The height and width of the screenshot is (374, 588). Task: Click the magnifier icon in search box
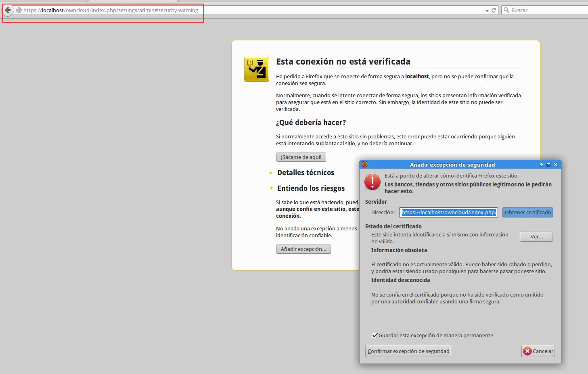pos(506,10)
